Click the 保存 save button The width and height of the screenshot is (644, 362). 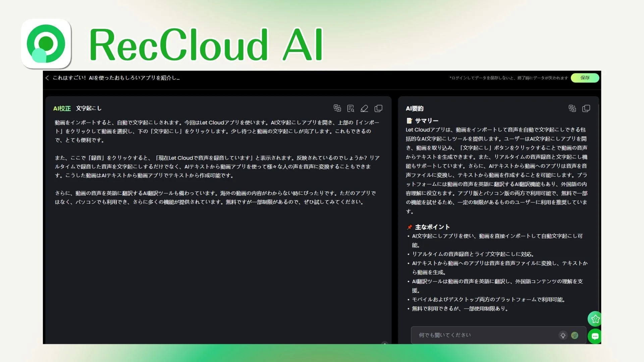coord(585,78)
